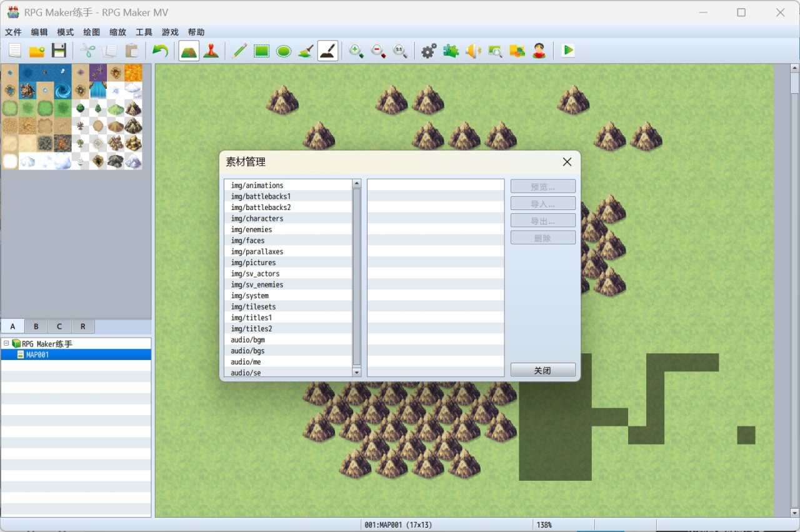Click the folder list scroll-up arrow
The width and height of the screenshot is (800, 532).
tap(357, 184)
